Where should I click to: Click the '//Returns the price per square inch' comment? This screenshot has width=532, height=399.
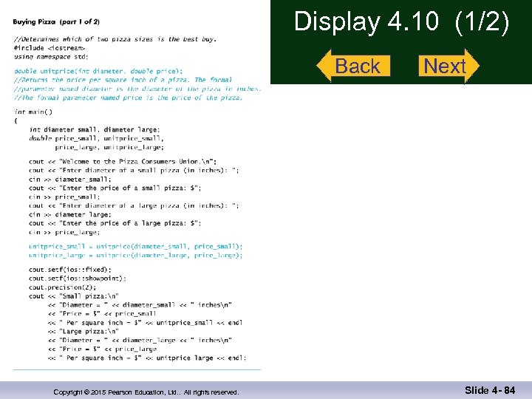123,80
